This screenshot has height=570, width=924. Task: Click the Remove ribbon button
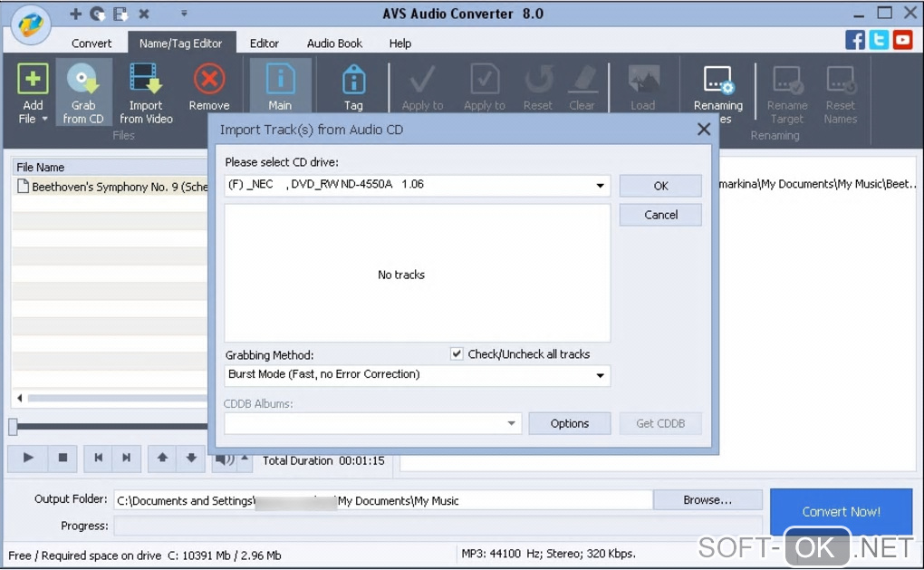(208, 87)
